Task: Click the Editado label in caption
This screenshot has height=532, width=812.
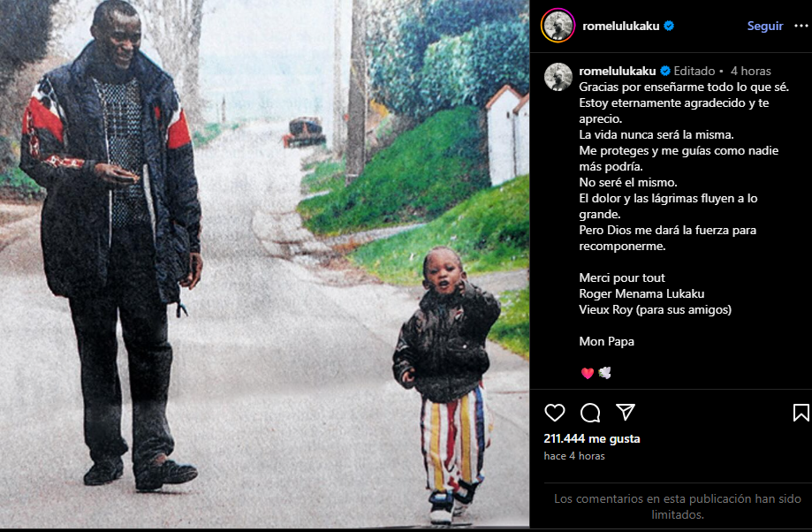Action: pos(694,71)
